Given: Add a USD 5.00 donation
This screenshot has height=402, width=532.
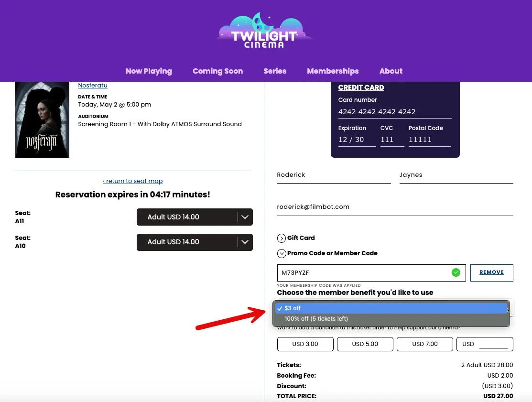Looking at the screenshot, I should click(365, 344).
